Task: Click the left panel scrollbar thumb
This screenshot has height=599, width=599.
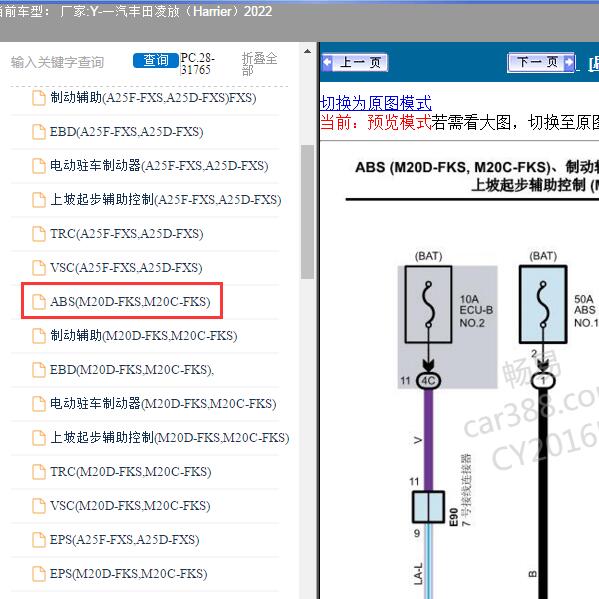Action: coord(307,212)
